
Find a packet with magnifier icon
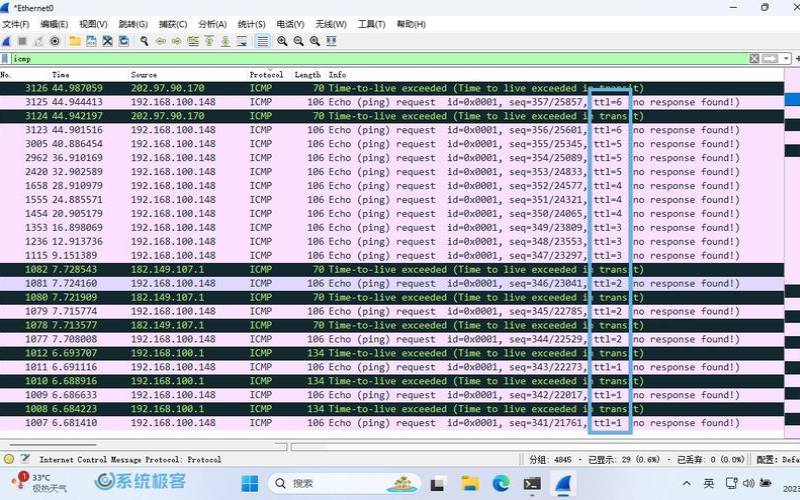pos(144,41)
